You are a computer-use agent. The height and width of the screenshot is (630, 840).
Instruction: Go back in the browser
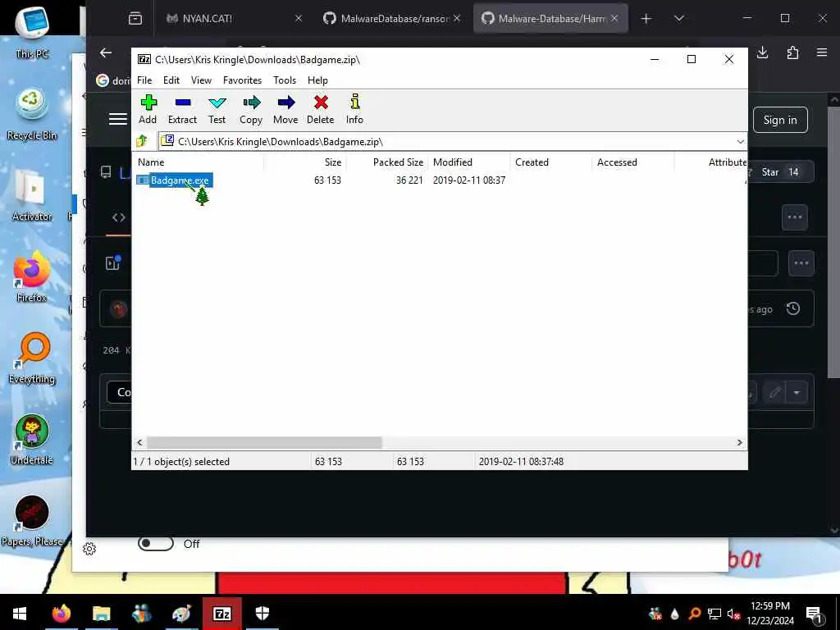coord(106,52)
